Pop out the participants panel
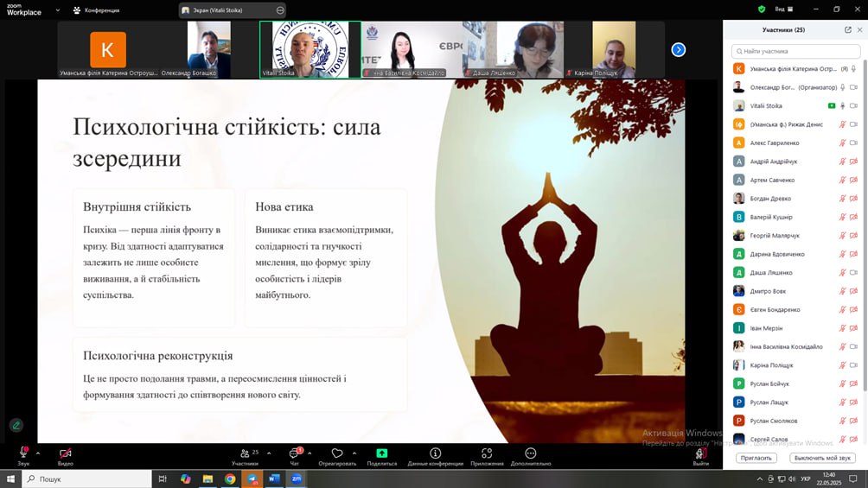The height and width of the screenshot is (488, 868). [848, 29]
